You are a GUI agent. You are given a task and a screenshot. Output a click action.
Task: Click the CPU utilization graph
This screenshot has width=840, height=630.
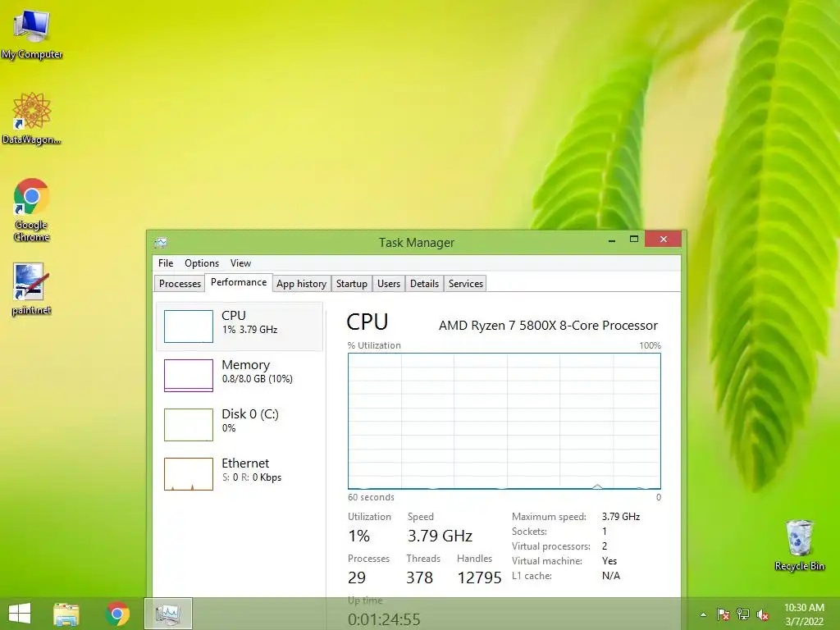point(504,421)
